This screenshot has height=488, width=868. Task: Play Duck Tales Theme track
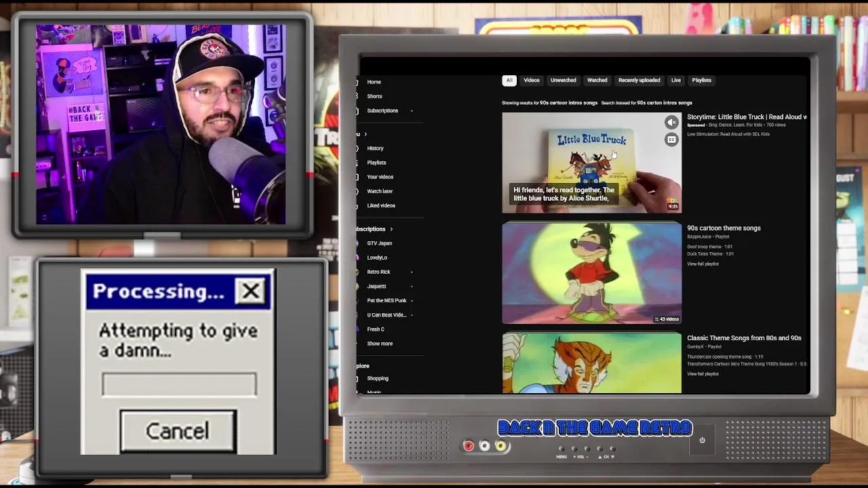pos(710,254)
